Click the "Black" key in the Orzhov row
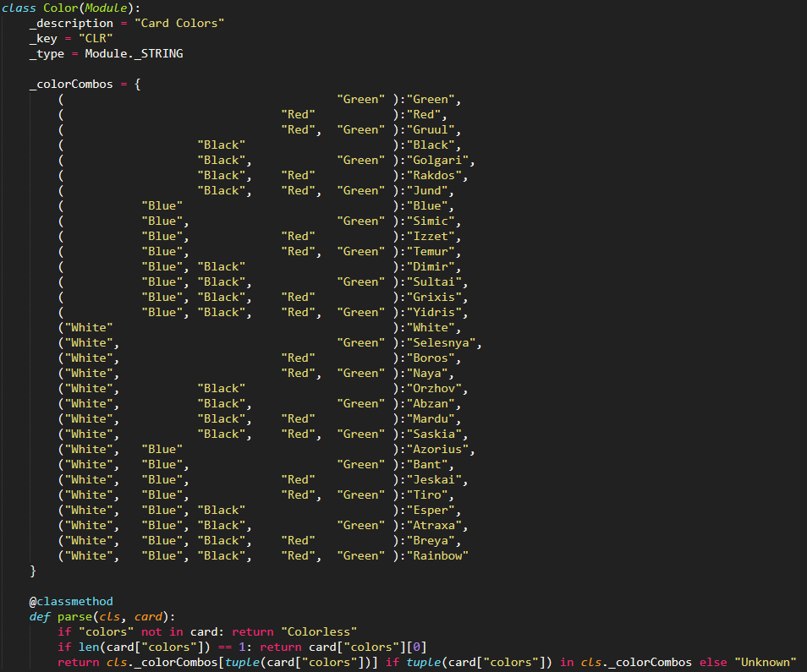 click(222, 389)
